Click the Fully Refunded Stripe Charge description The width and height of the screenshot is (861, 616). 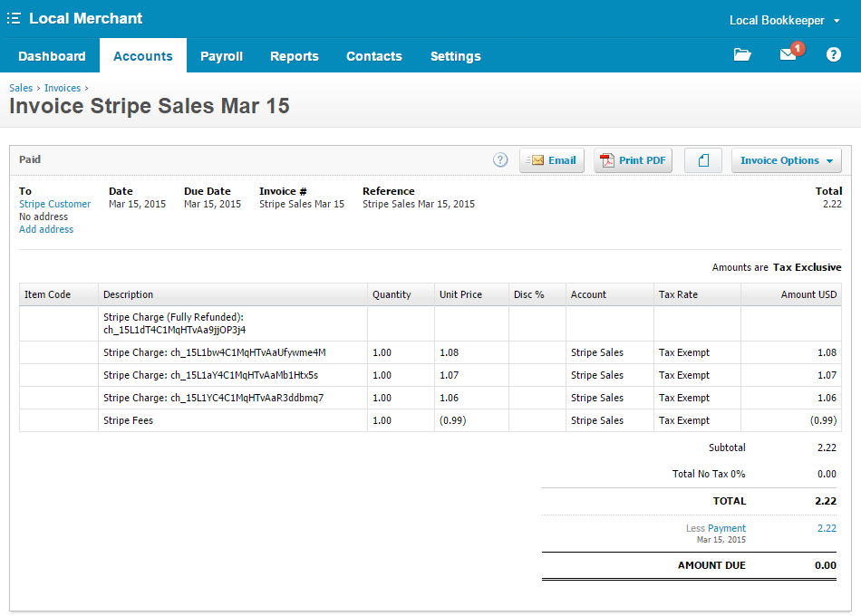click(174, 323)
